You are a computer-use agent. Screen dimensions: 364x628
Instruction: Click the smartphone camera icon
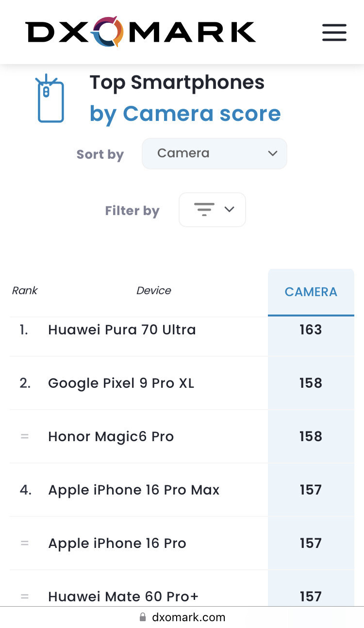(50, 99)
